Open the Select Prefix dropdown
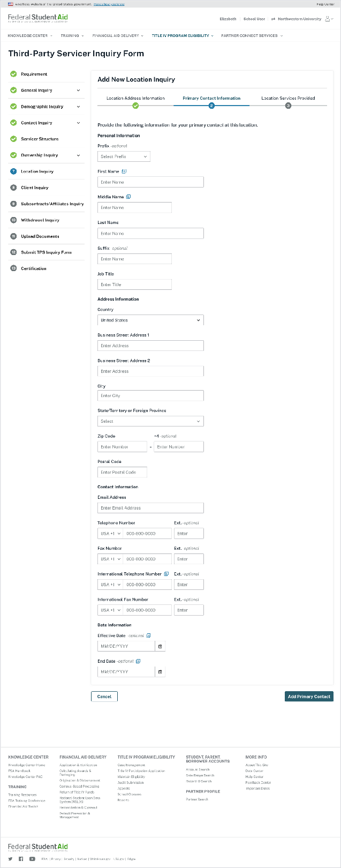The width and height of the screenshot is (341, 868). coord(124,156)
